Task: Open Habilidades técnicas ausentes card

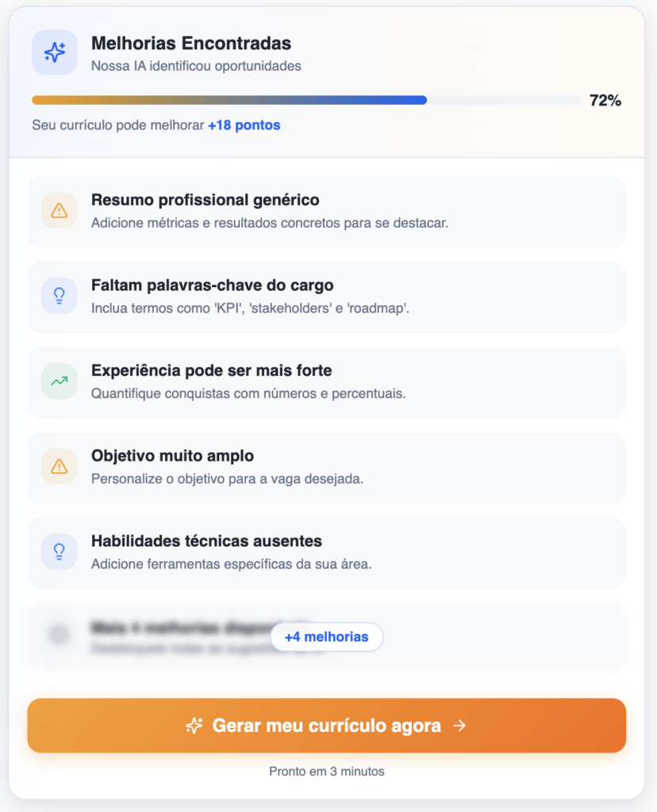Action: [326, 553]
